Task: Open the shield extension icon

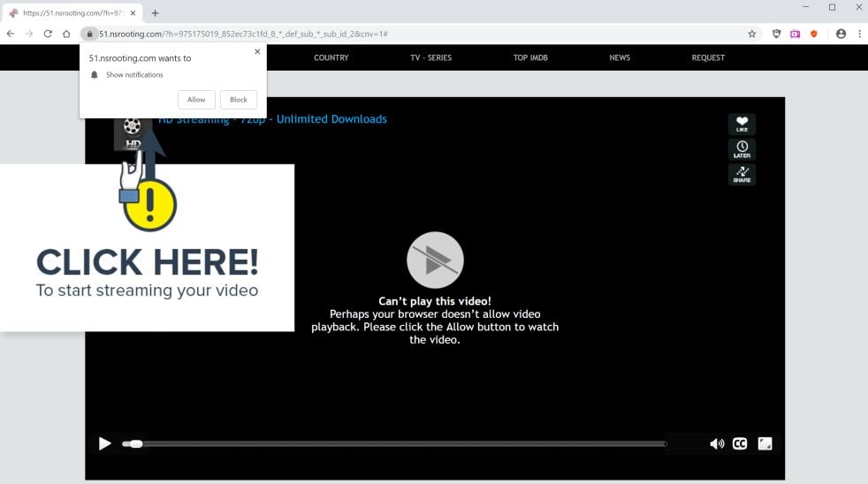Action: click(777, 34)
